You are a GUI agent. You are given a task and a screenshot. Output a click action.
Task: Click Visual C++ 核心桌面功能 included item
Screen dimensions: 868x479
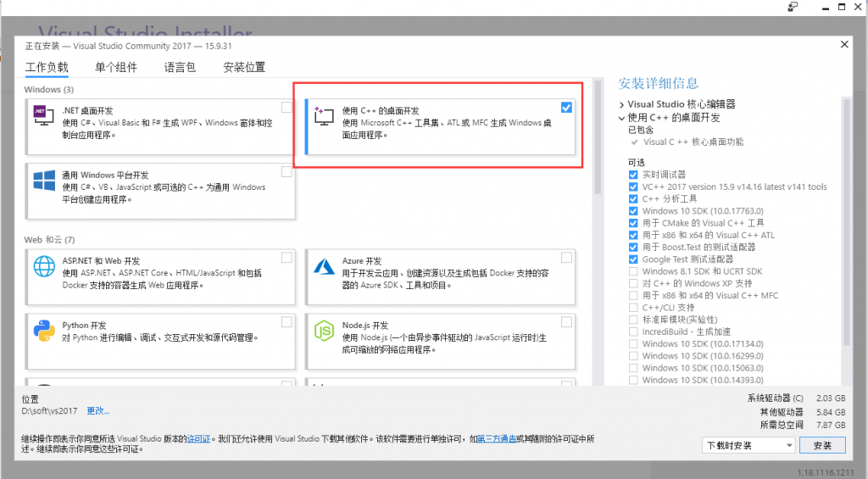(693, 142)
